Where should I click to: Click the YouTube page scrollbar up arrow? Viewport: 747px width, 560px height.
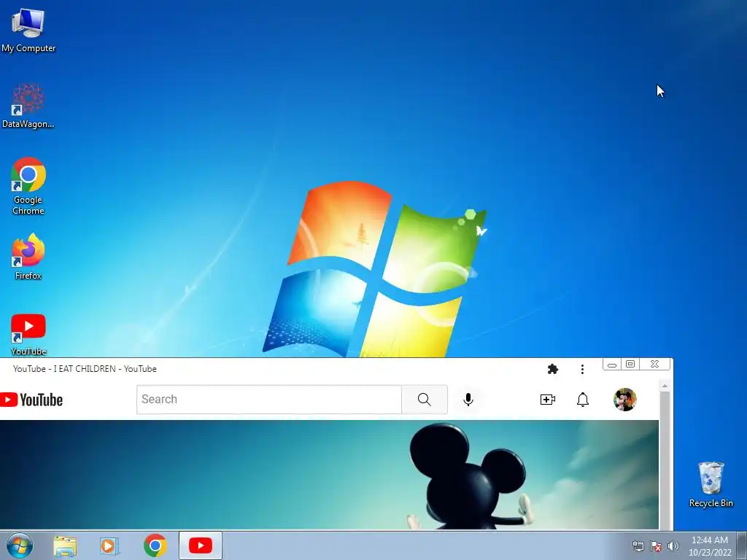[665, 386]
